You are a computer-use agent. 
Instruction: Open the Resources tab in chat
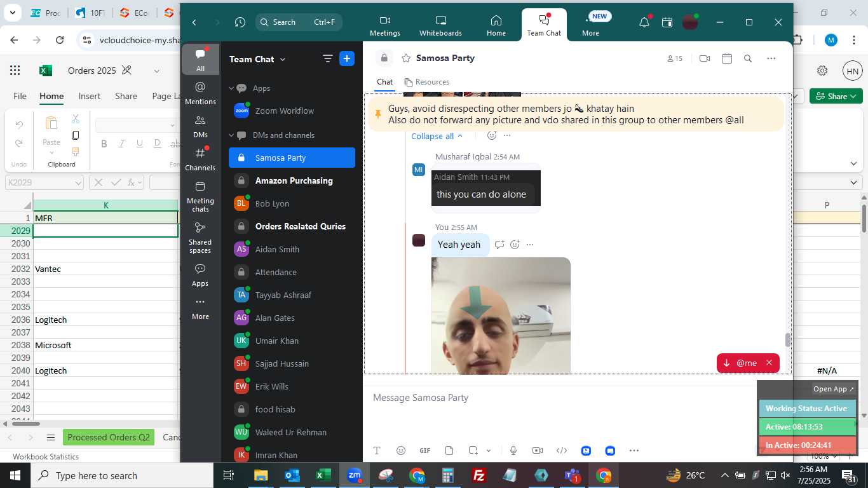coord(427,82)
